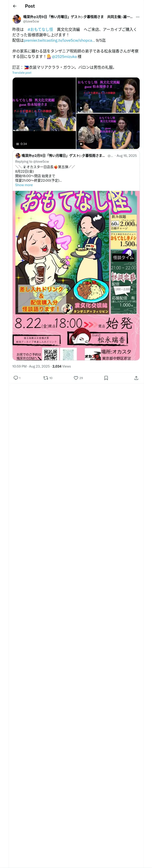Like the post with heart icon
This screenshot has height=868, width=152.
76,378
